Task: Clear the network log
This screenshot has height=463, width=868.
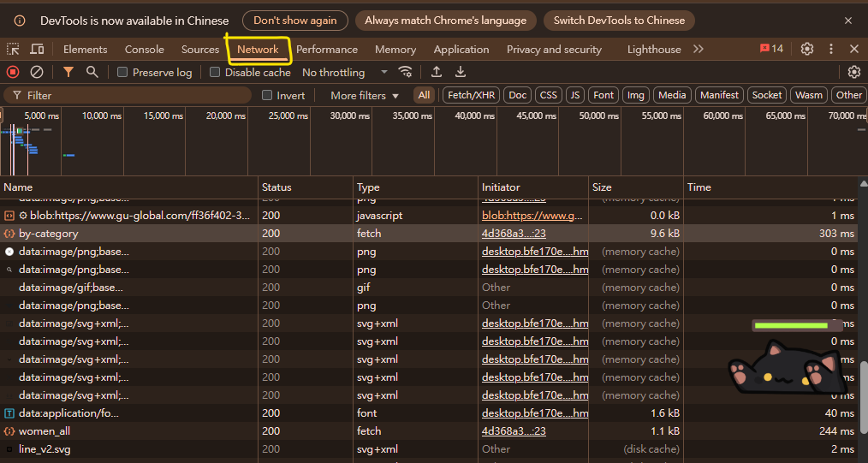Action: (37, 72)
